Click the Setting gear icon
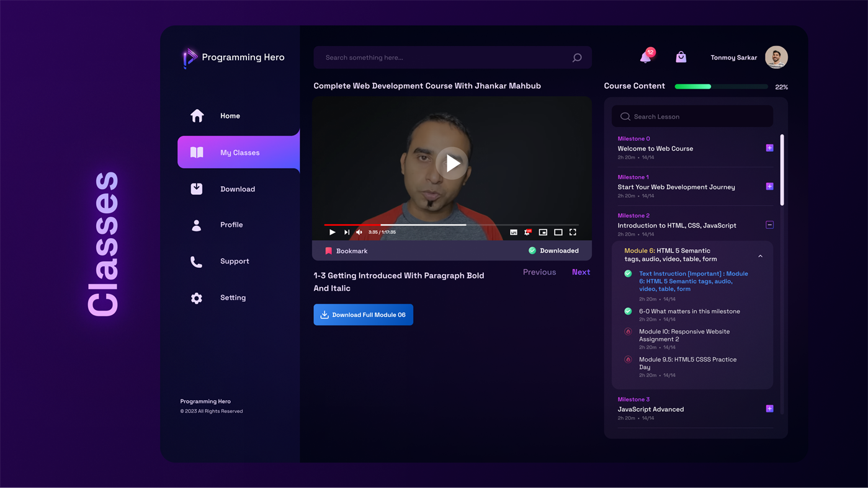868x488 pixels. [x=197, y=298]
